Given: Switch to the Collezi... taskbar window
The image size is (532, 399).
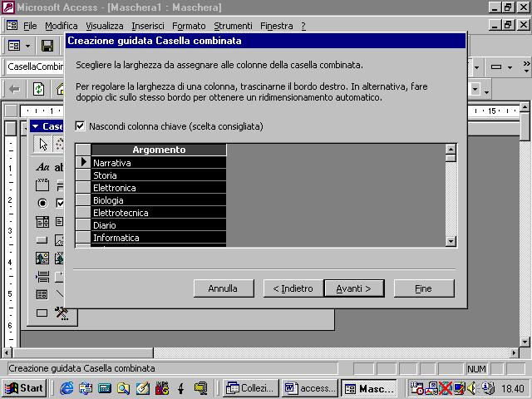Looking at the screenshot, I should click(x=251, y=388).
